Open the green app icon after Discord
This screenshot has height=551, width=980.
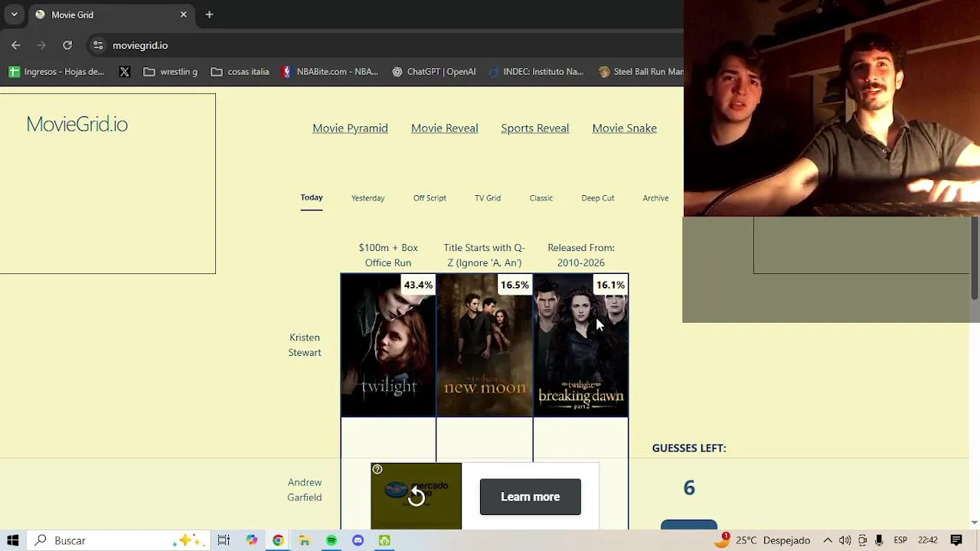384,540
